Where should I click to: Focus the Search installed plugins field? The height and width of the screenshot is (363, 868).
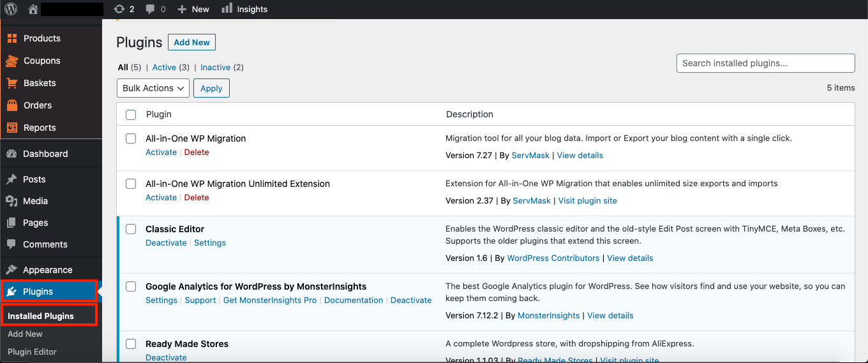pyautogui.click(x=765, y=63)
